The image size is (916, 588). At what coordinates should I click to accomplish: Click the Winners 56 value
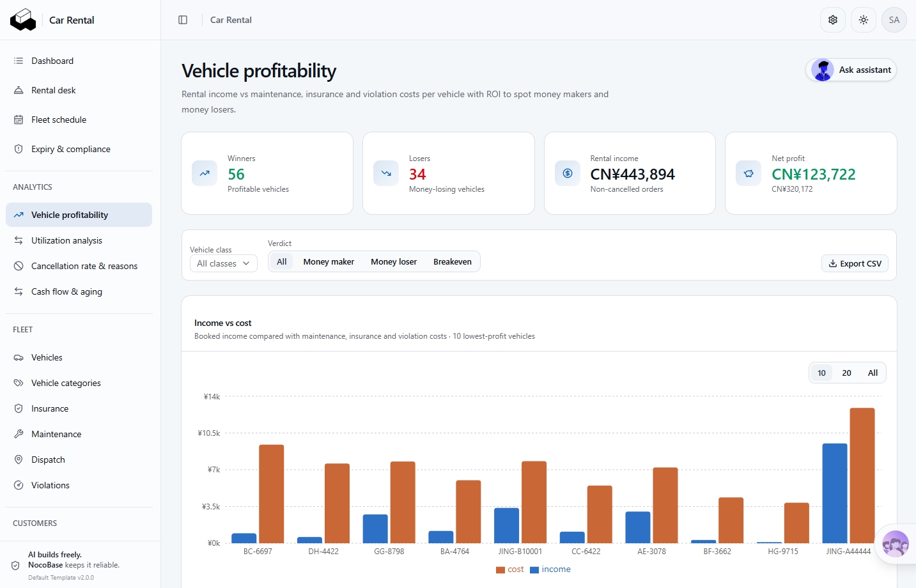[236, 174]
